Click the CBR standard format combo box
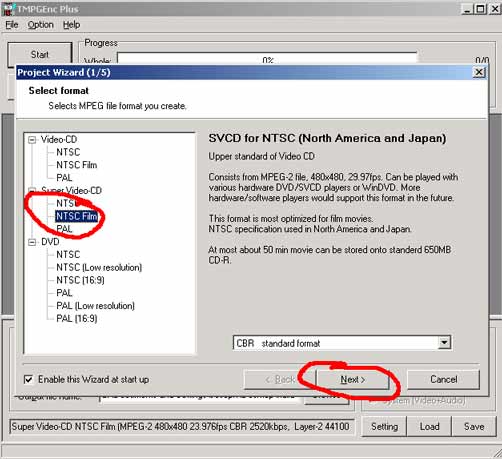The width and height of the screenshot is (502, 459). point(342,343)
